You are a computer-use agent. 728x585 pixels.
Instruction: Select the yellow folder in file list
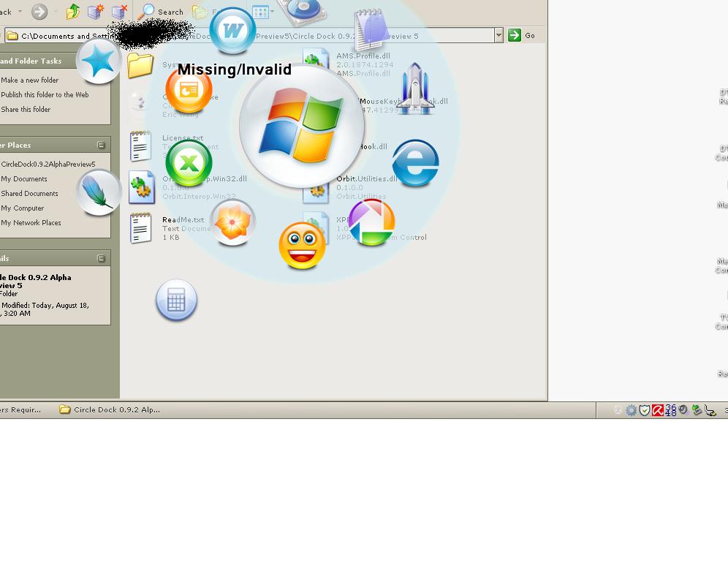tap(140, 65)
